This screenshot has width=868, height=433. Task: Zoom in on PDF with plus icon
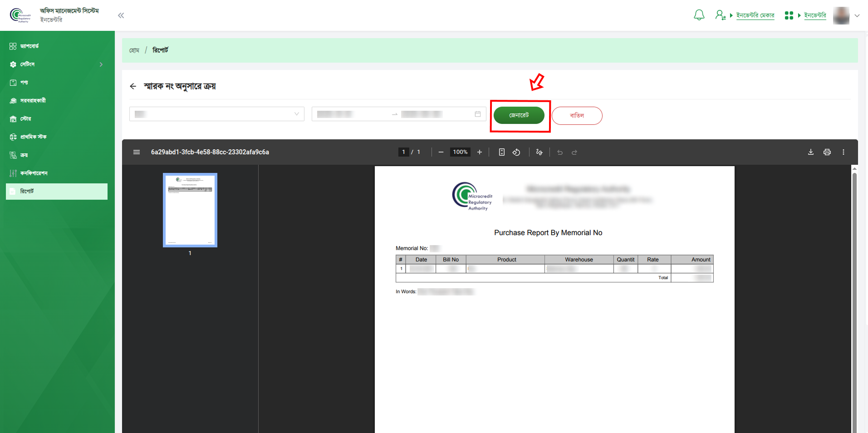[x=479, y=152]
